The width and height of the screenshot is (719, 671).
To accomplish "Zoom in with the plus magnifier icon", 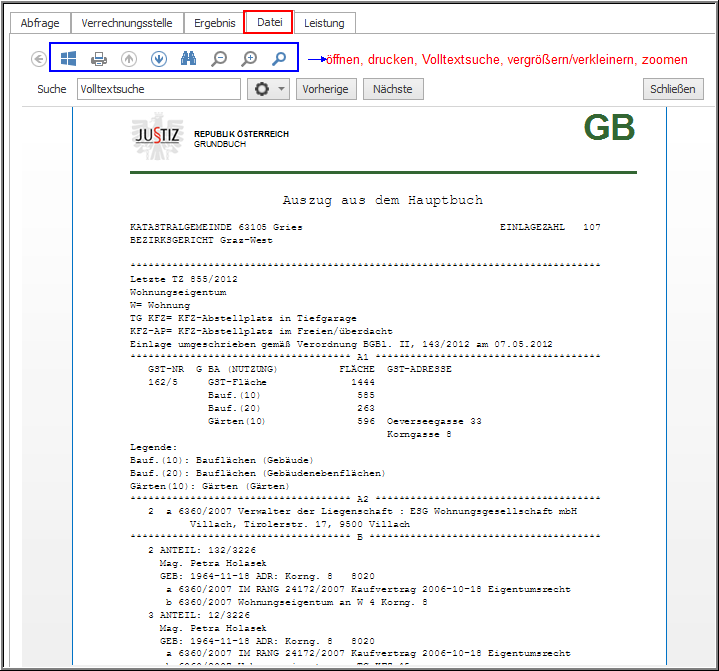I will point(249,59).
